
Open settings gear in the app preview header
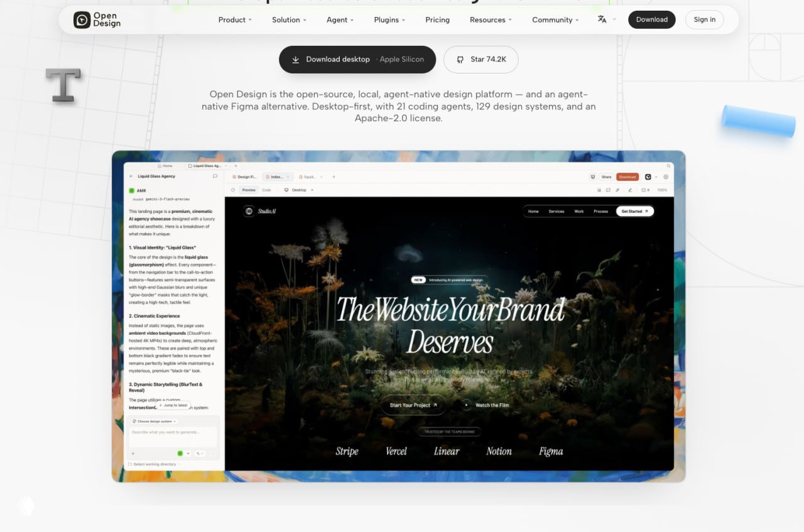point(666,177)
